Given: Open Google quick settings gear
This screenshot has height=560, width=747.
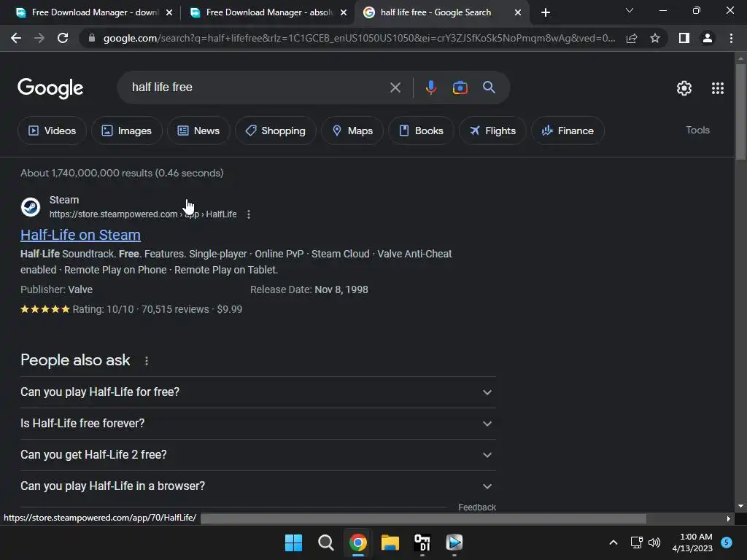Looking at the screenshot, I should (684, 88).
